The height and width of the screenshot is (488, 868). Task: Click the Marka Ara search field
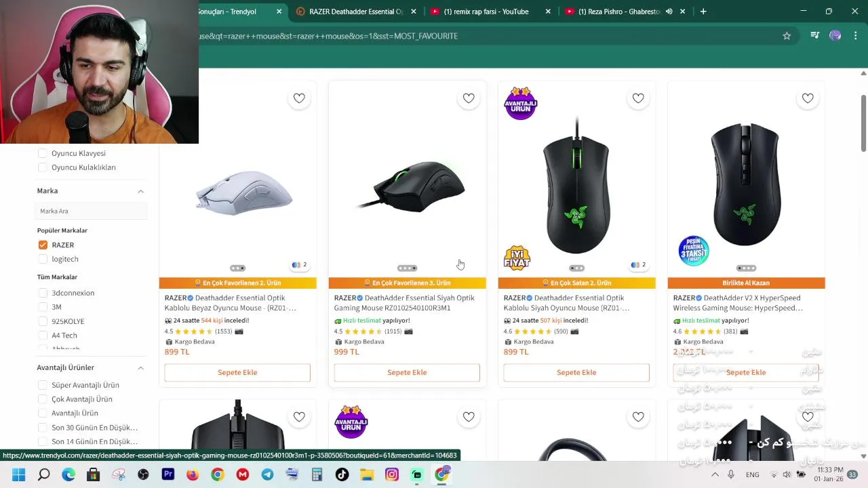[92, 211]
